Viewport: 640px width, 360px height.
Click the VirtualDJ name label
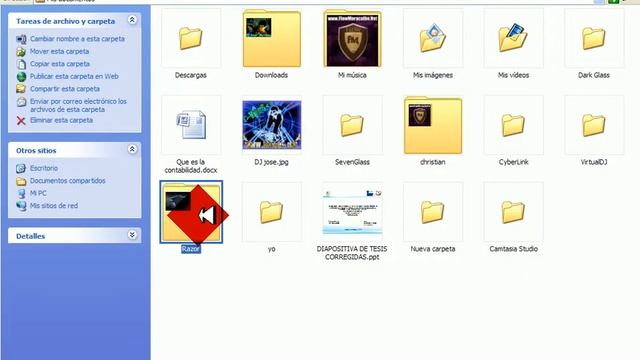pos(594,162)
